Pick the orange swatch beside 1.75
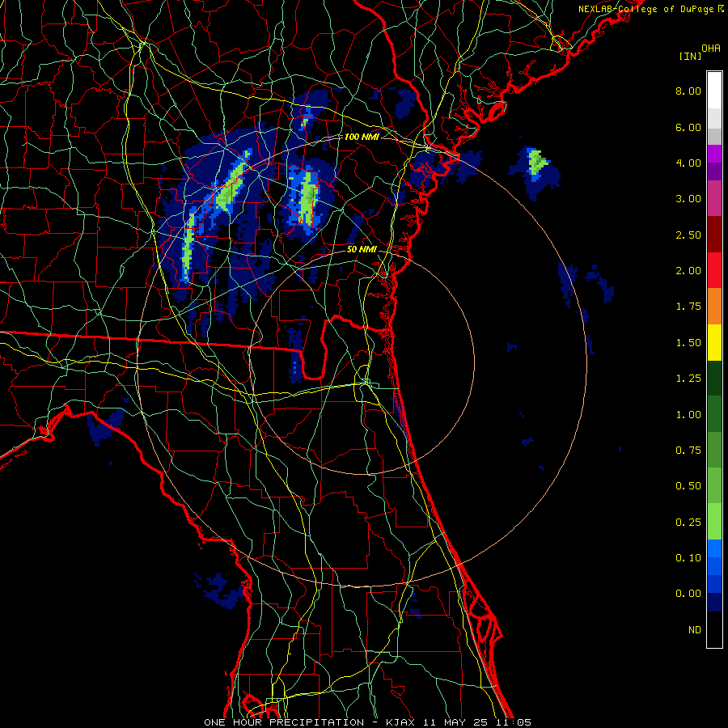 [714, 307]
